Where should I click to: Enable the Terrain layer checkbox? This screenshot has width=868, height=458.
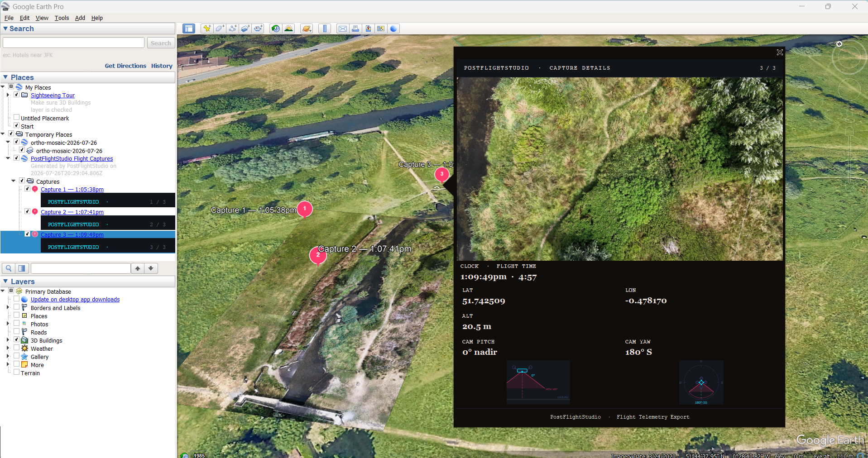pyautogui.click(x=16, y=372)
